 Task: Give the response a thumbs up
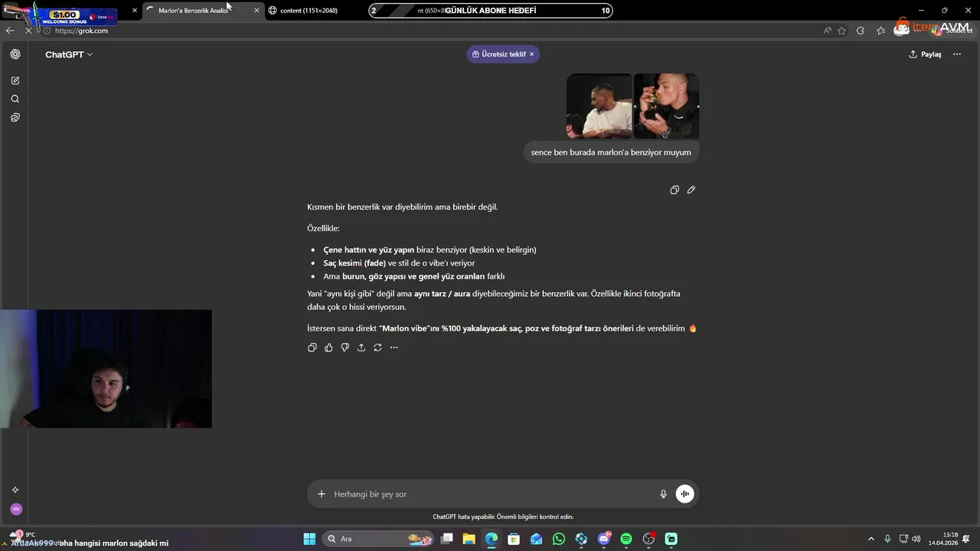328,347
